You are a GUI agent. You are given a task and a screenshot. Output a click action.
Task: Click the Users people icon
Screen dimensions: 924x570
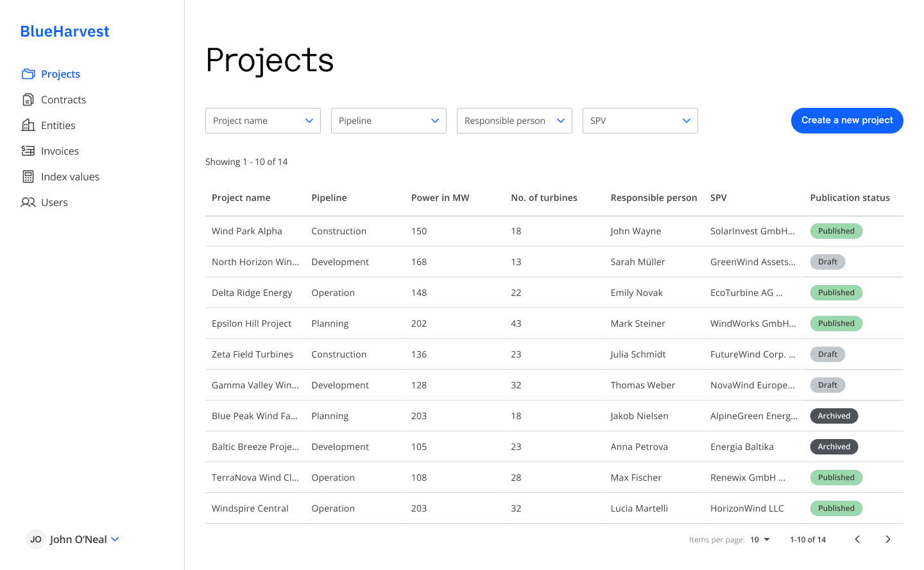click(28, 202)
